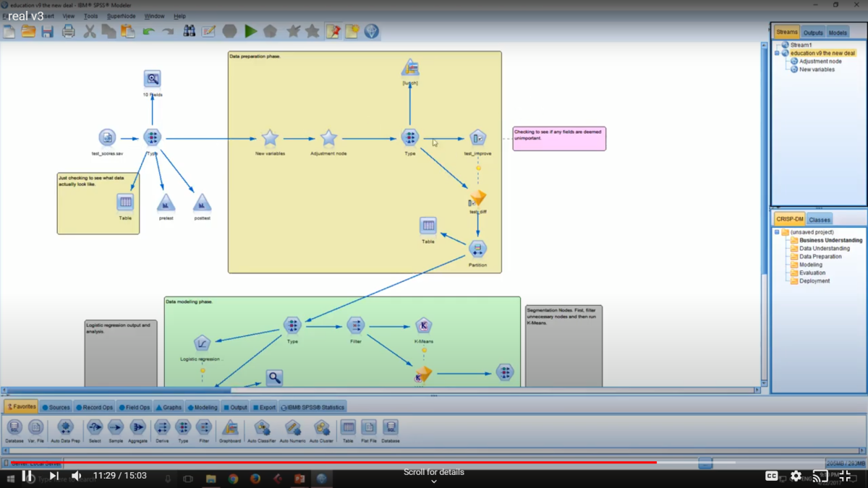The height and width of the screenshot is (488, 868).
Task: Collapse the (unsaved project) tree node
Action: pos(777,232)
